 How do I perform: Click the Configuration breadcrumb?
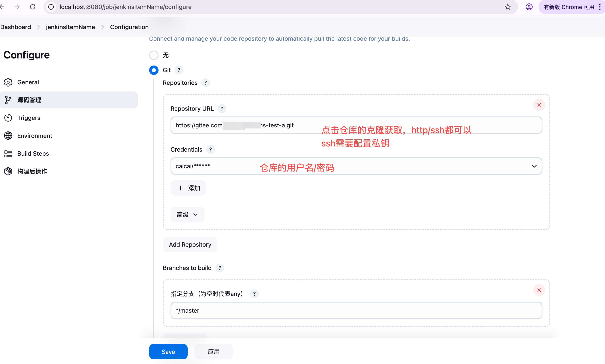129,27
